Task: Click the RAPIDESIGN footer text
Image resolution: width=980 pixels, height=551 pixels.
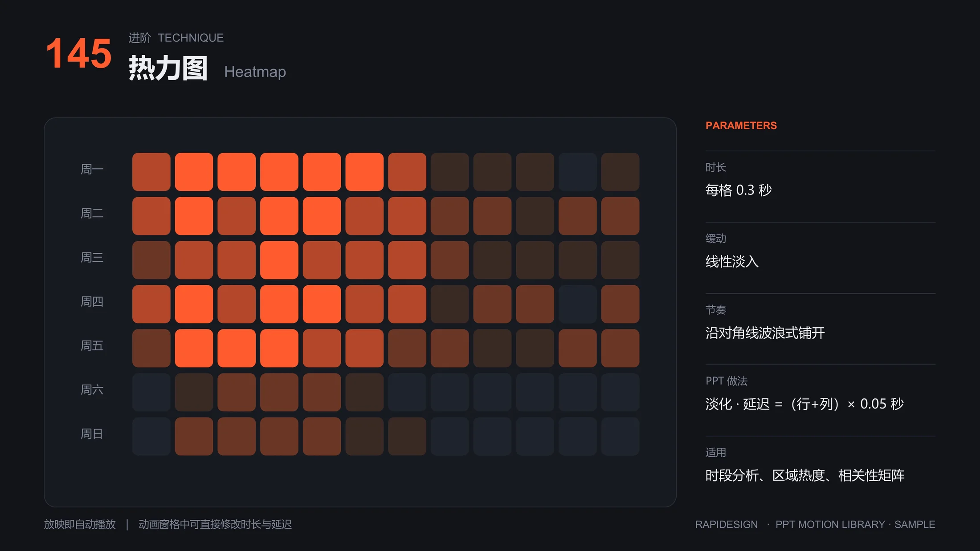Action: pos(726,524)
